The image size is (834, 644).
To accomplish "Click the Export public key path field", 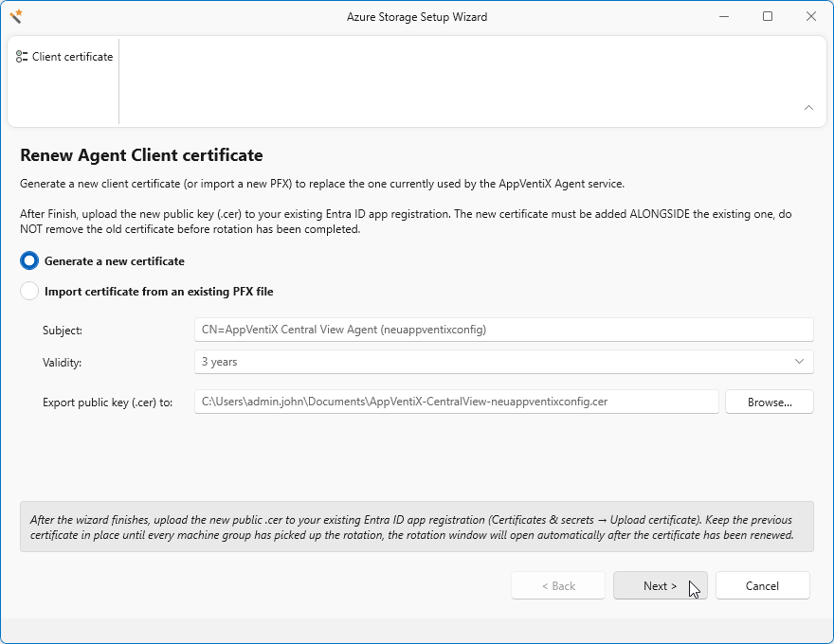I will [x=457, y=402].
